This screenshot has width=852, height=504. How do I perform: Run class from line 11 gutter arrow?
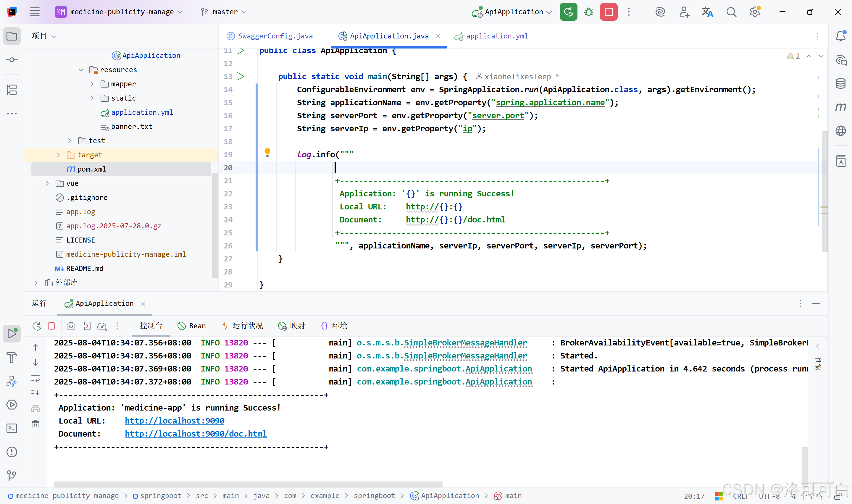(241, 51)
